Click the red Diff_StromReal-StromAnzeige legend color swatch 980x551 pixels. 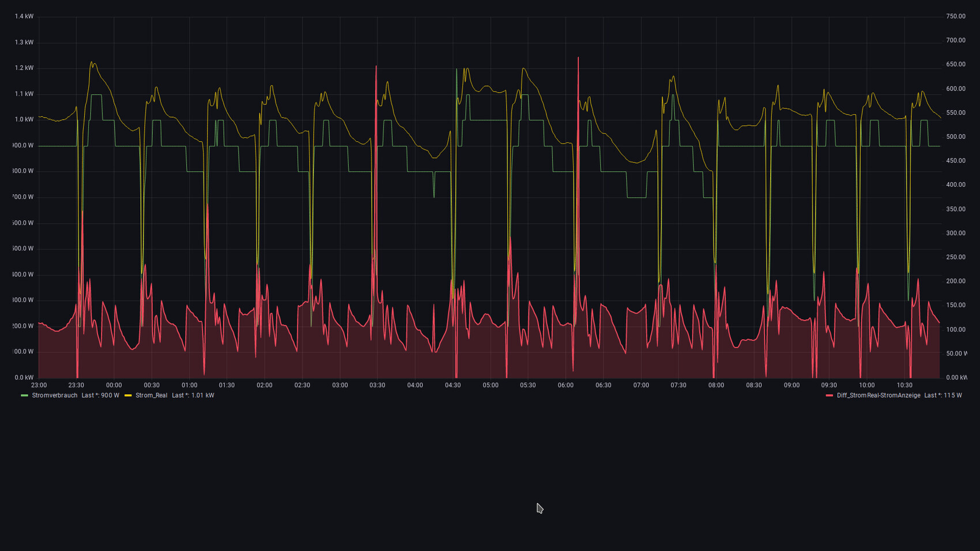829,395
